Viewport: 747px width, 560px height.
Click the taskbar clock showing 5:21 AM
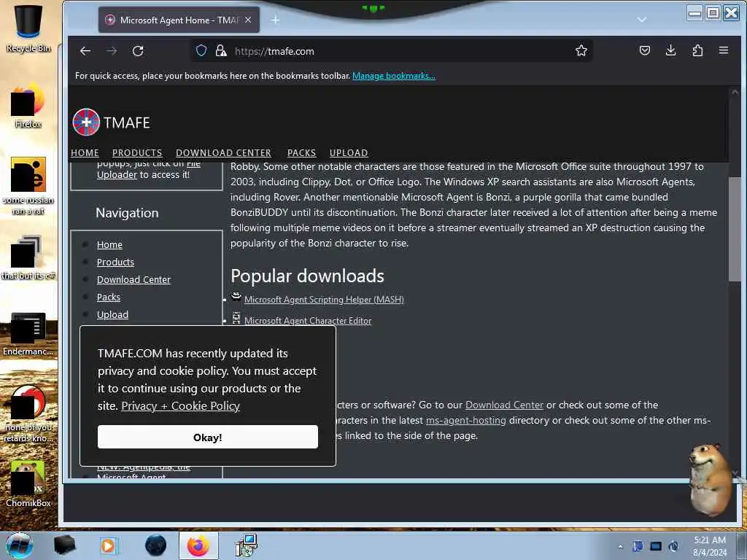point(710,545)
